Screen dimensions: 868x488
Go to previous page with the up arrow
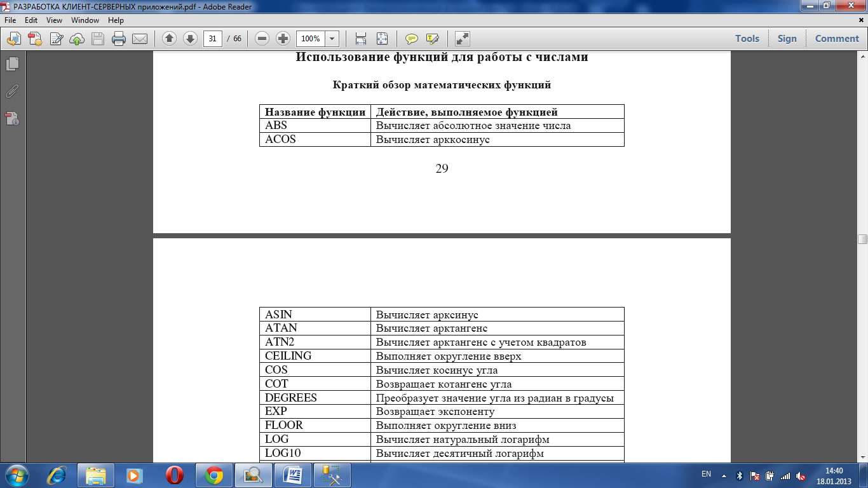169,39
